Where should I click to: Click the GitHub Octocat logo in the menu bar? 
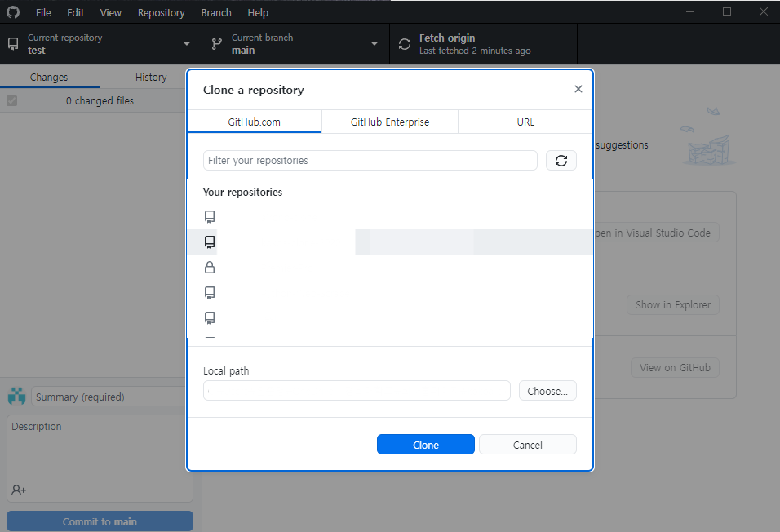[x=13, y=12]
